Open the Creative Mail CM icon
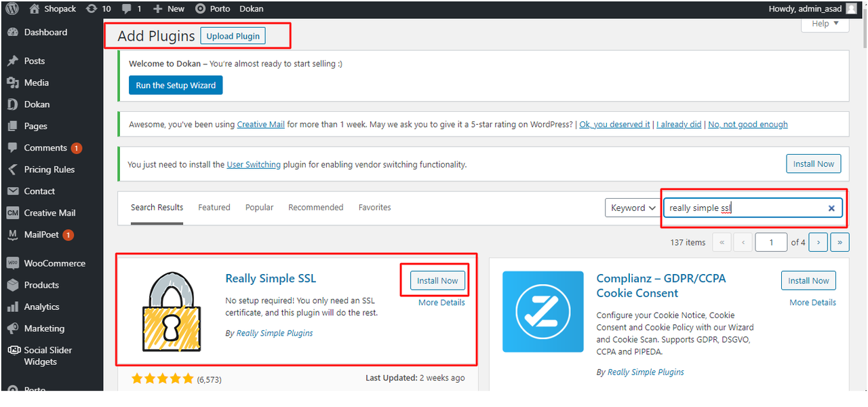The image size is (868, 407). tap(13, 213)
